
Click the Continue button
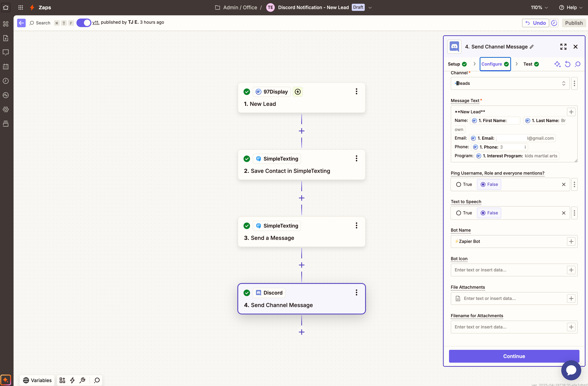[x=514, y=356]
